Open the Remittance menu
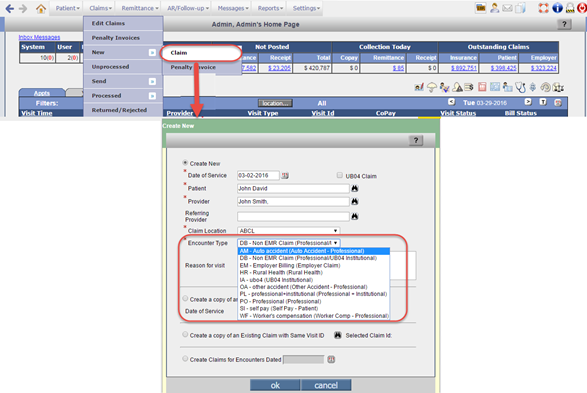This screenshot has width=587, height=393. point(140,8)
